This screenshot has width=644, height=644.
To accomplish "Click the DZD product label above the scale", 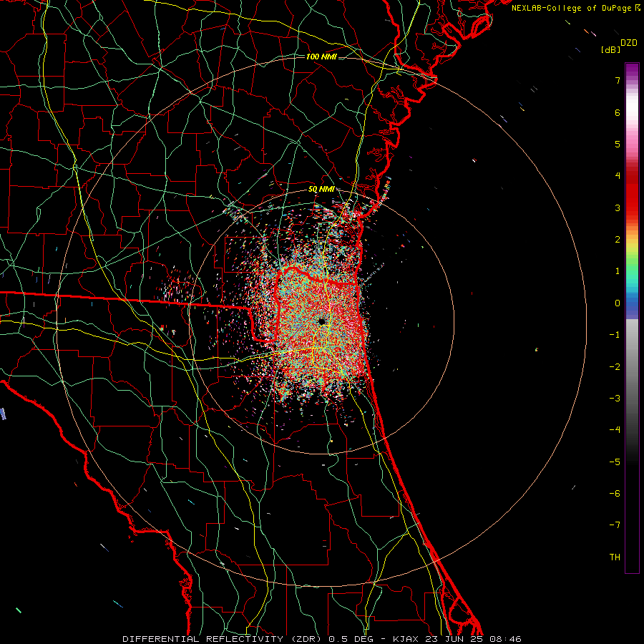I will pyautogui.click(x=628, y=43).
